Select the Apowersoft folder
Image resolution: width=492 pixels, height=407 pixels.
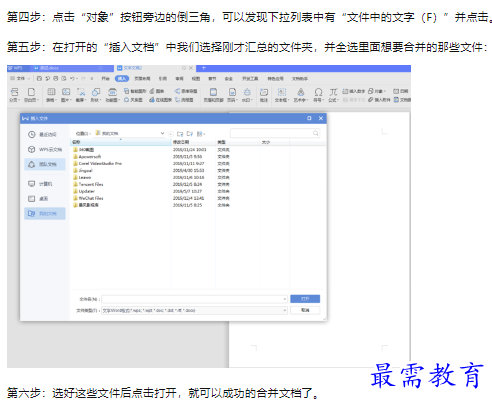[x=87, y=156]
